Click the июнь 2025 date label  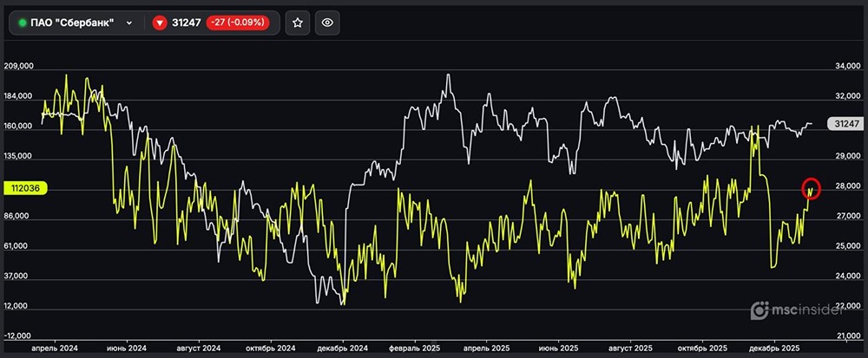[x=558, y=348]
